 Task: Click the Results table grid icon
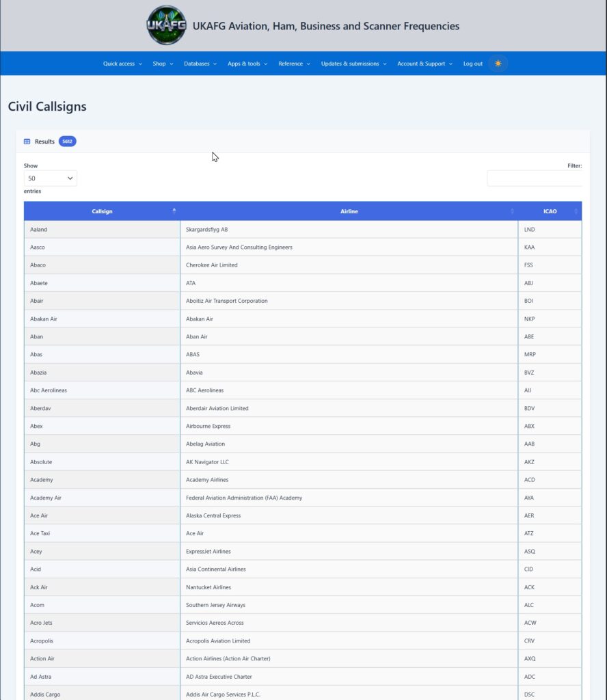point(27,142)
